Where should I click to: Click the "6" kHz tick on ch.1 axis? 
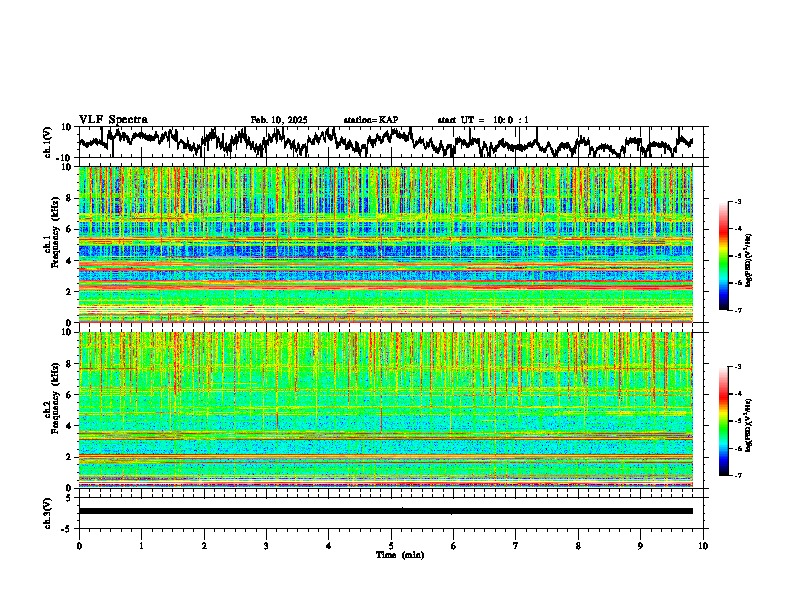70,229
